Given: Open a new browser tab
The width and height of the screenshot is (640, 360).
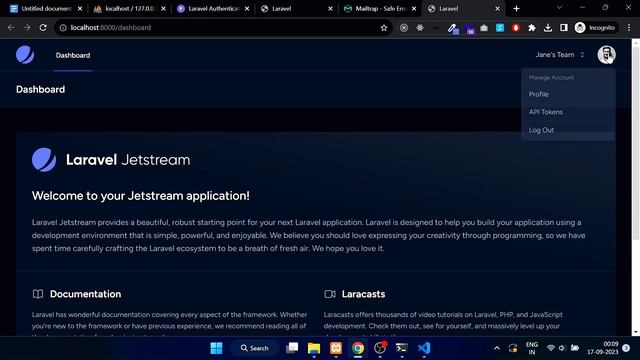Looking at the screenshot, I should click(x=516, y=9).
